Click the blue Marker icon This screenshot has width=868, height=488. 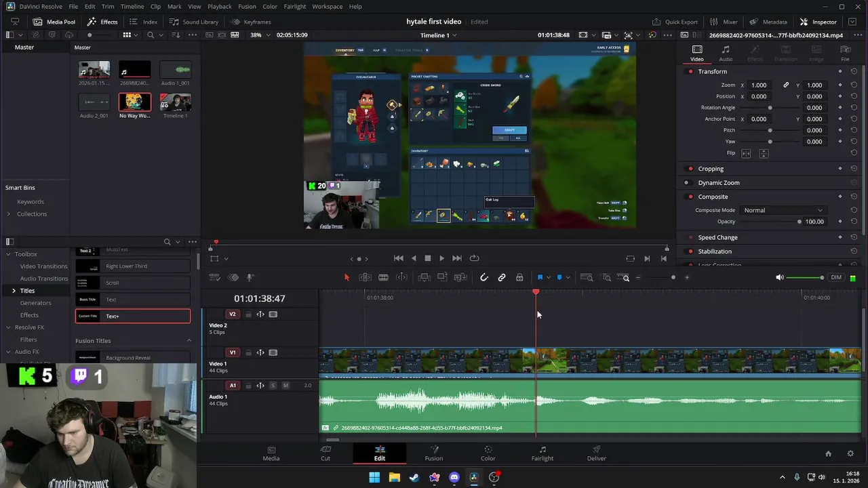point(559,277)
